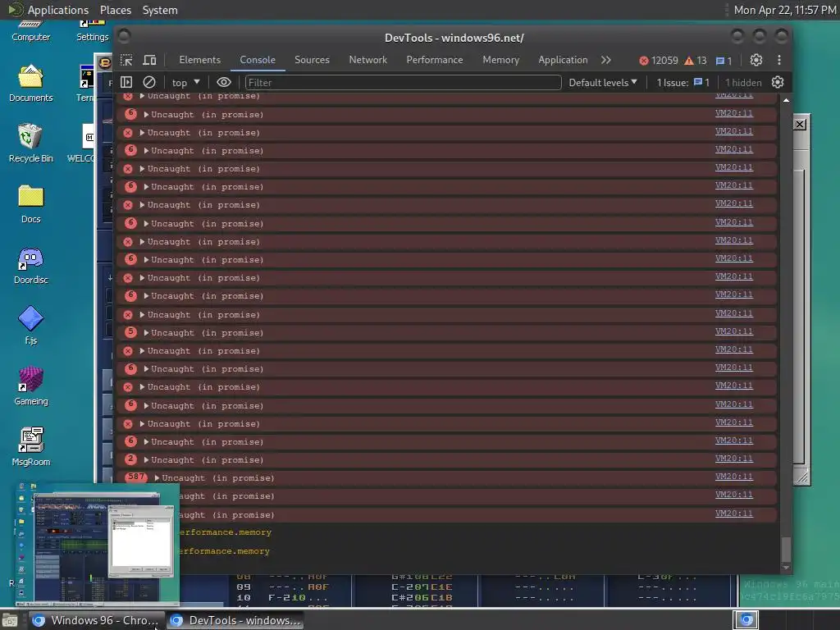
Task: Launch the MsgRoom shortcut icon
Action: click(x=30, y=447)
